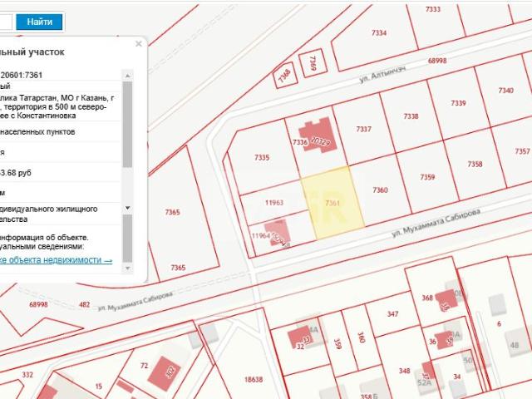532x399 pixels.
Task: Select parcel 347 on the map
Action: 392,314
